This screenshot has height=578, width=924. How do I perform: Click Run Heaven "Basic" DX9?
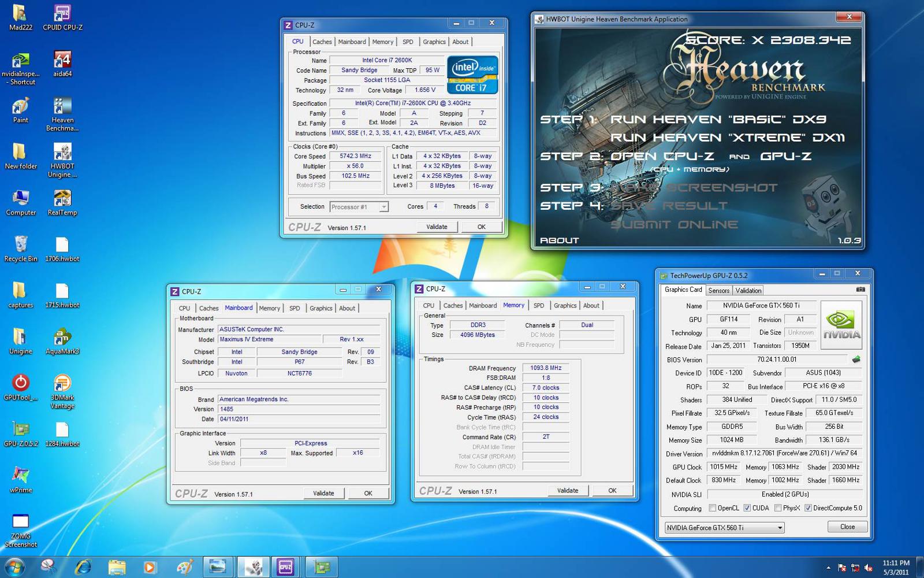(718, 120)
